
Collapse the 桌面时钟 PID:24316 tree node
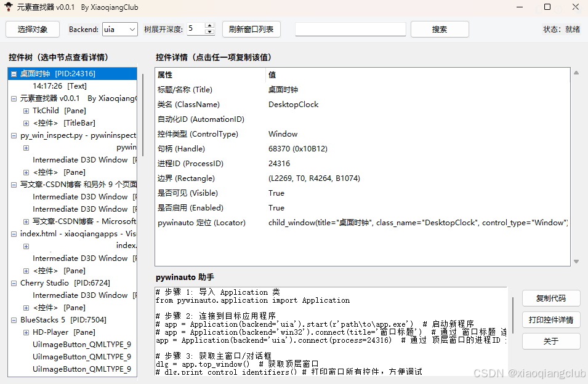[14, 74]
